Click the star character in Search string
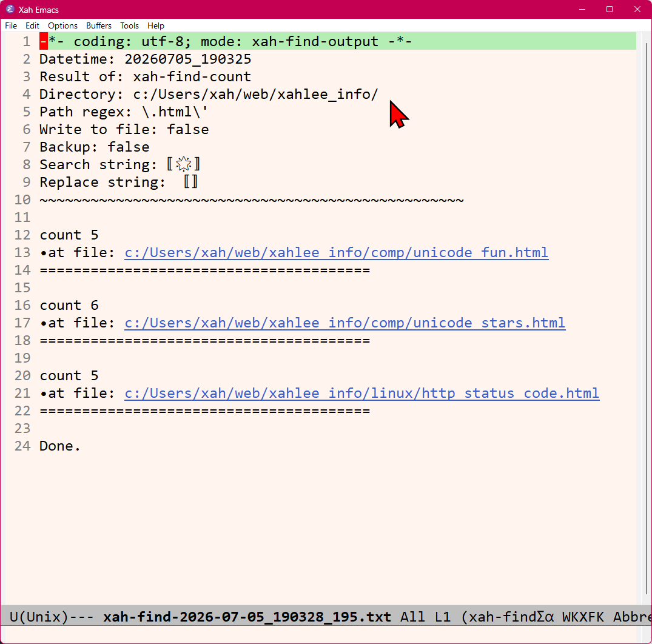 [183, 164]
